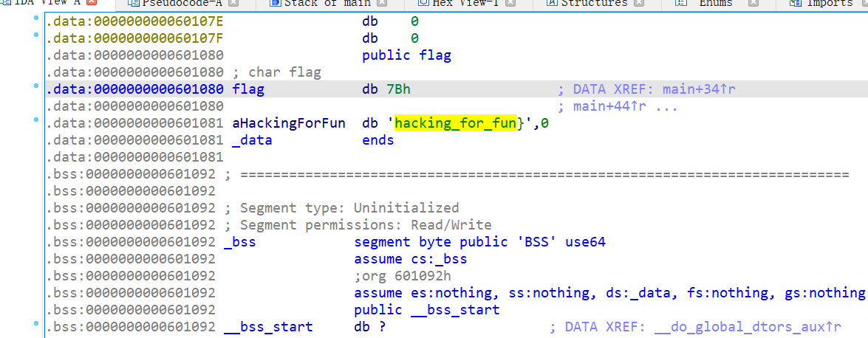Click the address on the aHackingForFun line
This screenshot has width=868, height=338.
tap(134, 123)
